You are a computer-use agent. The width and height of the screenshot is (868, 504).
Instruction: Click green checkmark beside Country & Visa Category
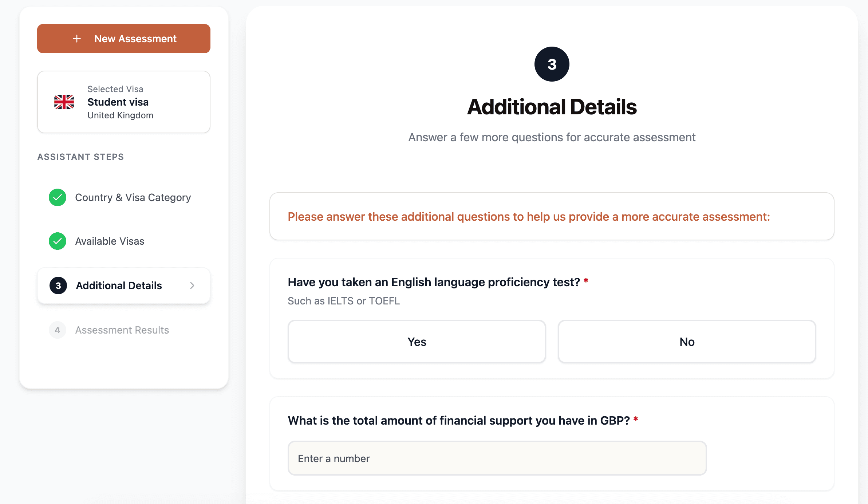pos(58,197)
